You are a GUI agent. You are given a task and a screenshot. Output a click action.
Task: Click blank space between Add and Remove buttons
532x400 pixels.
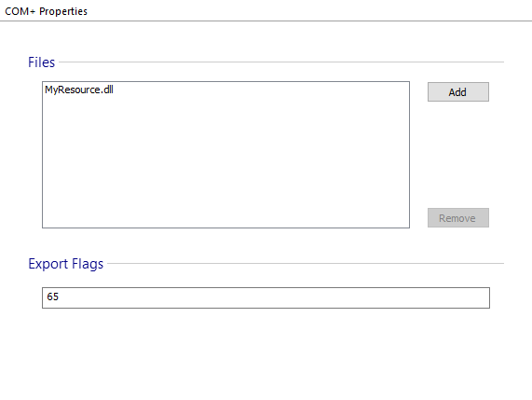tap(458, 155)
